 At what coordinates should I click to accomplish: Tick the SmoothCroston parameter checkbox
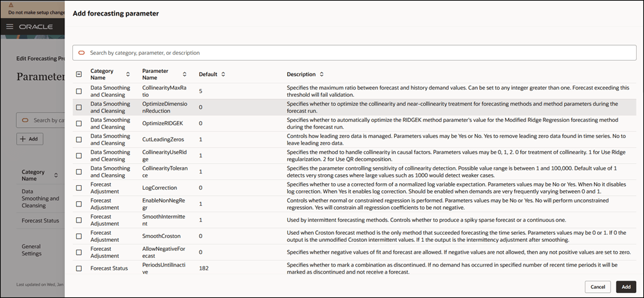pos(79,236)
